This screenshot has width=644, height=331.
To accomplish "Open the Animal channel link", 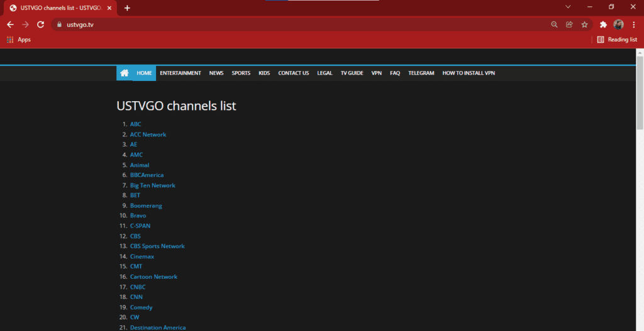I will [140, 165].
